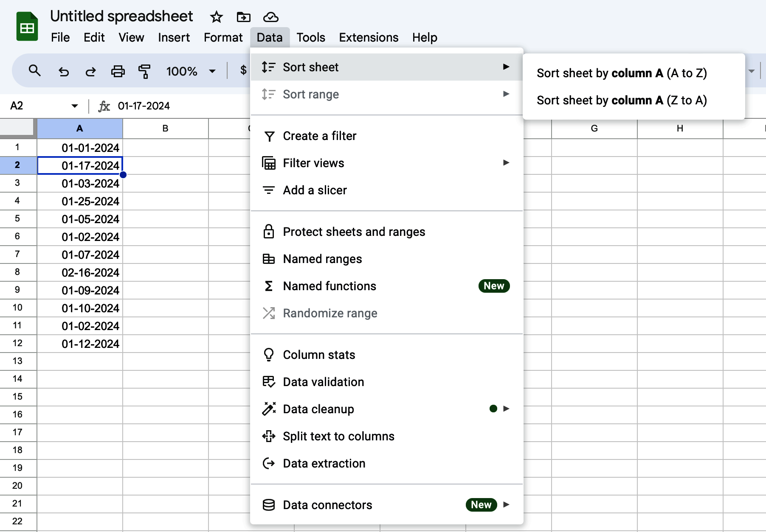Select Protect sheets and ranges
Screen dimensions: 766x532
pos(387,232)
